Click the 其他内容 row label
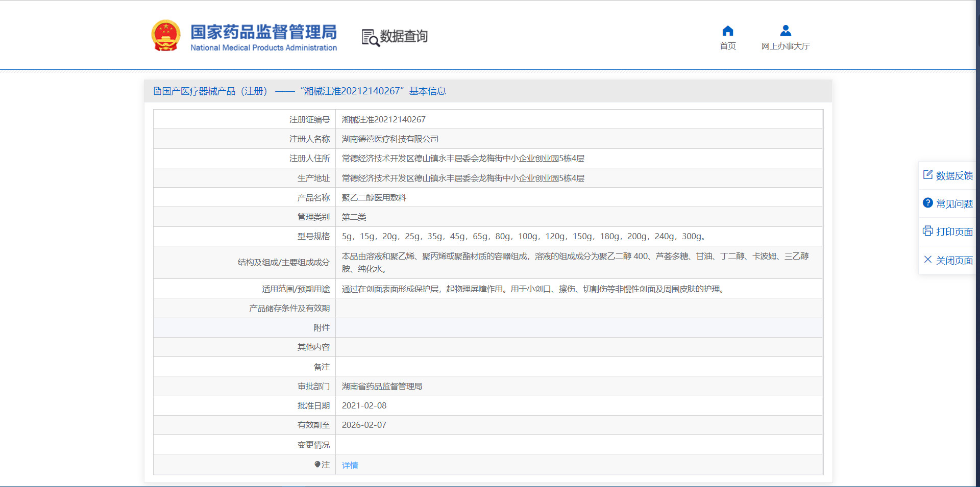The width and height of the screenshot is (980, 487). click(314, 347)
